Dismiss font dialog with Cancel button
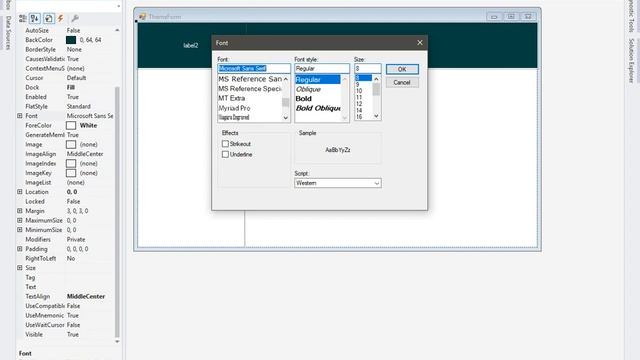640x360 pixels. (x=402, y=82)
